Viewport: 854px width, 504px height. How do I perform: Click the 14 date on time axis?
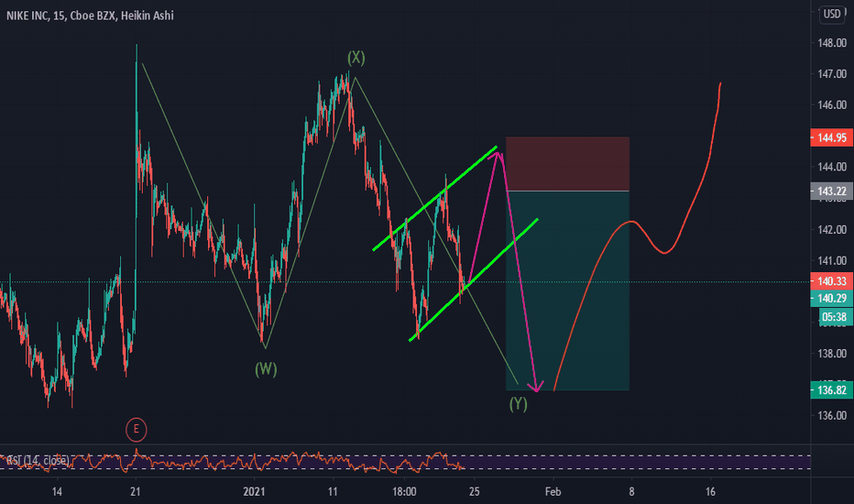pos(57,492)
